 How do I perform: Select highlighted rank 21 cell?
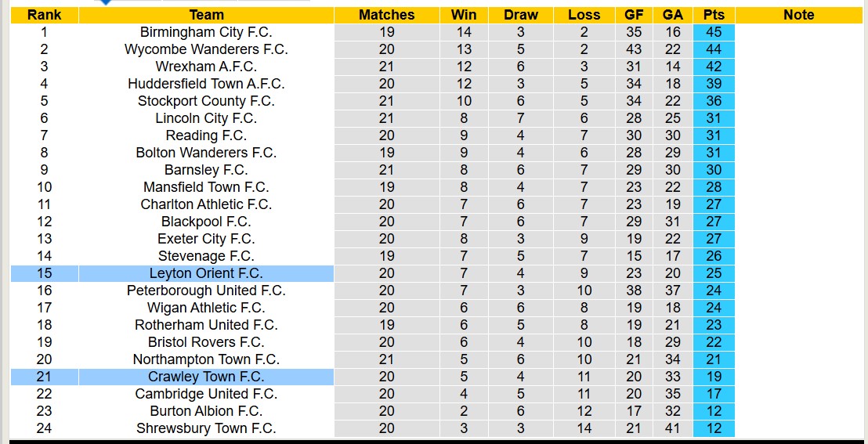[44, 377]
